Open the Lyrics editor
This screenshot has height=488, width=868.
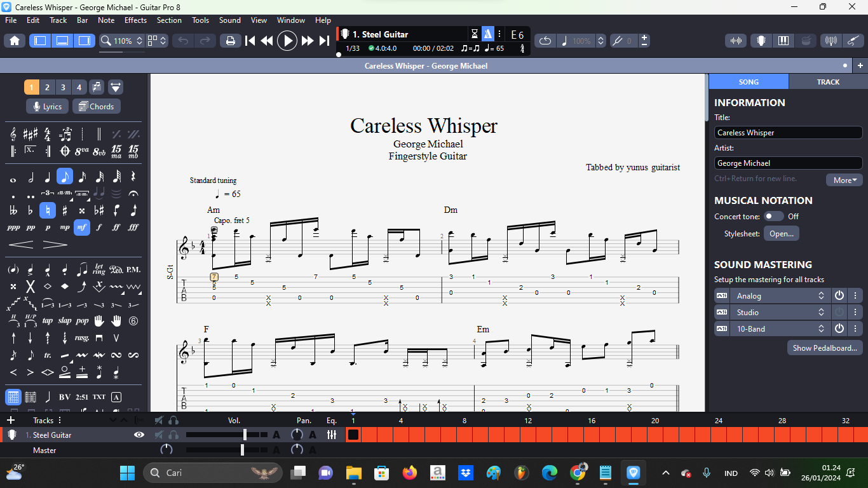(x=48, y=106)
